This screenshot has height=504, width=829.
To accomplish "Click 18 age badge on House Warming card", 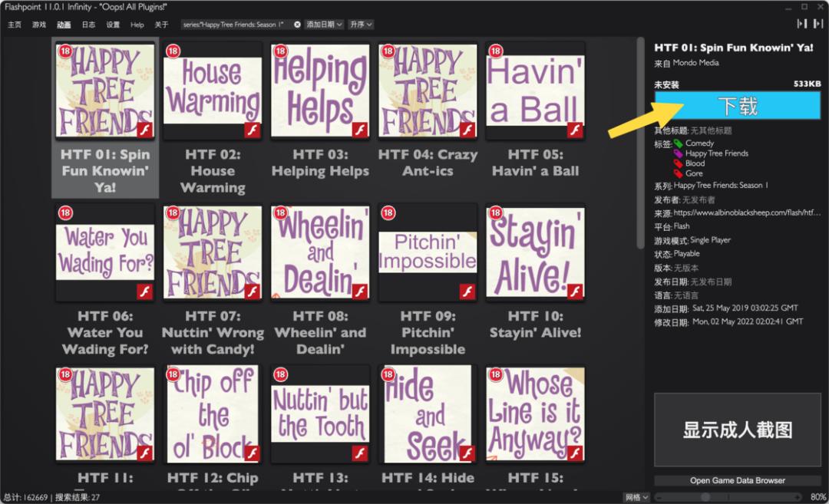I will tap(173, 51).
